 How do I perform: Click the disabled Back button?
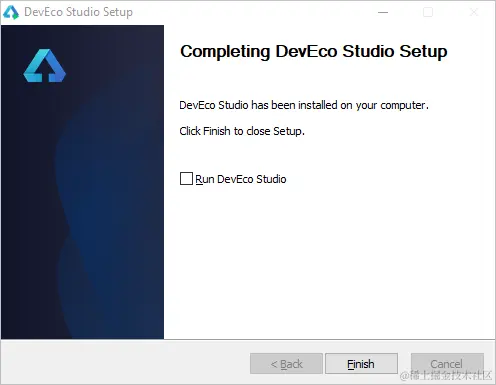pyautogui.click(x=286, y=364)
